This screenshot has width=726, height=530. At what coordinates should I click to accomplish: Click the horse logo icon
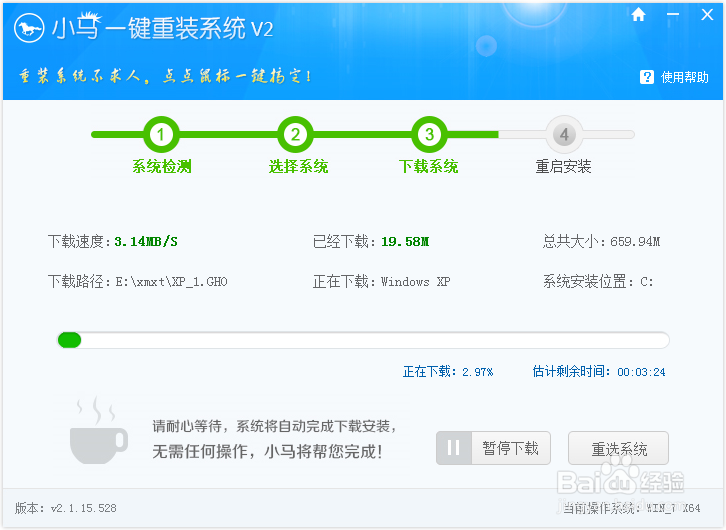(x=29, y=28)
